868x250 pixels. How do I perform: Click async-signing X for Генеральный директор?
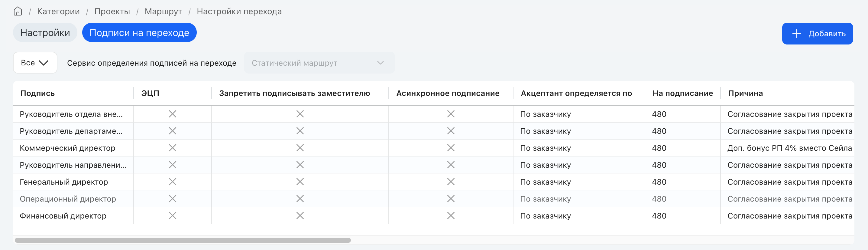[x=451, y=182]
